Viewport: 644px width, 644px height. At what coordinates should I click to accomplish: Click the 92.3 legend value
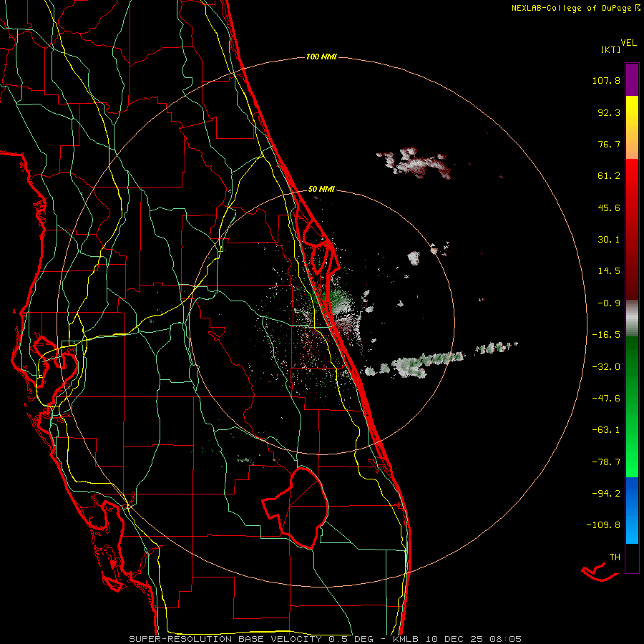coord(609,112)
